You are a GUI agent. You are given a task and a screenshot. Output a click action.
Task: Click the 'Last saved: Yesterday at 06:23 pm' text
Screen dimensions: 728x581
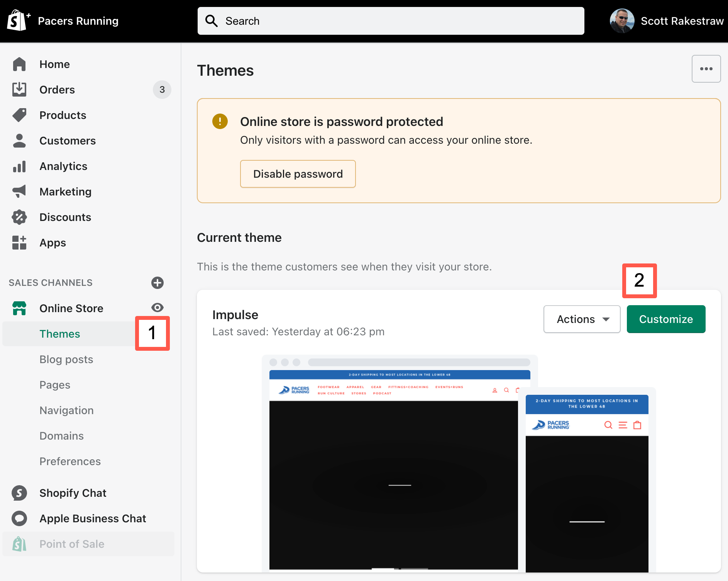click(x=298, y=331)
